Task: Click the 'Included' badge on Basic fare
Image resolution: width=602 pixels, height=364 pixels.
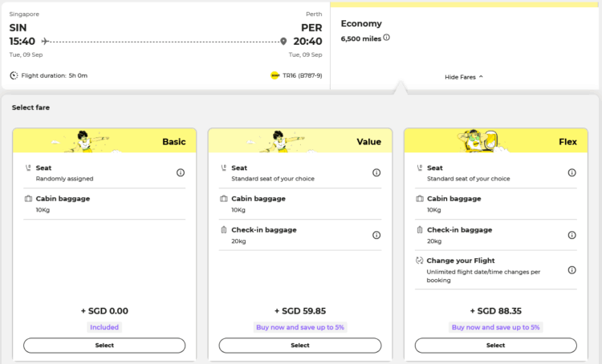Action: coord(104,327)
